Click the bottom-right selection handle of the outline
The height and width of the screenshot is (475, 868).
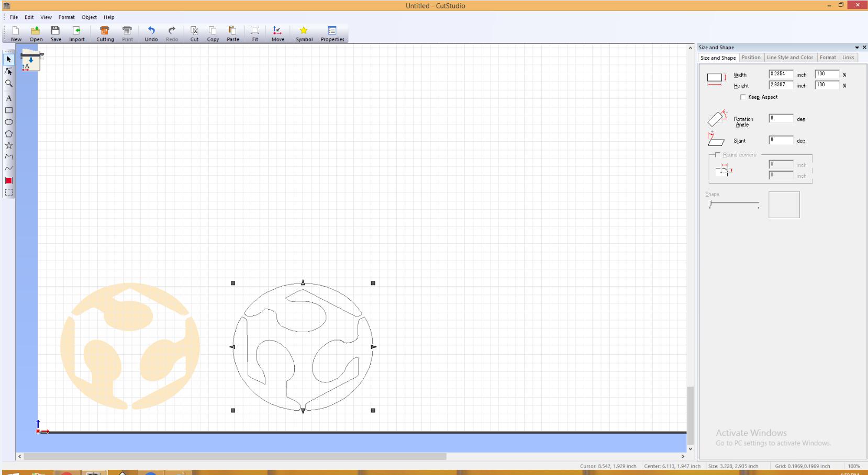(x=373, y=411)
